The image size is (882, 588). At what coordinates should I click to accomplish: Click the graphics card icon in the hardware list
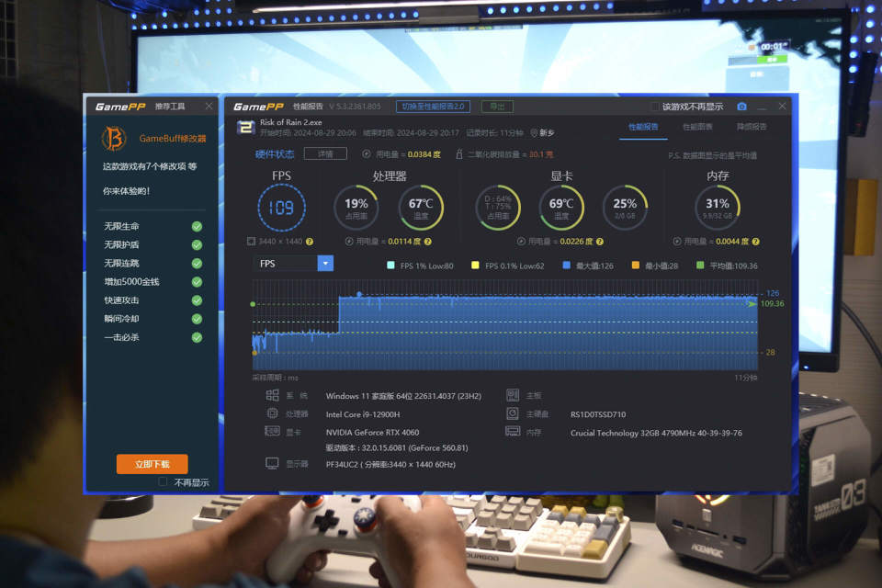(272, 432)
